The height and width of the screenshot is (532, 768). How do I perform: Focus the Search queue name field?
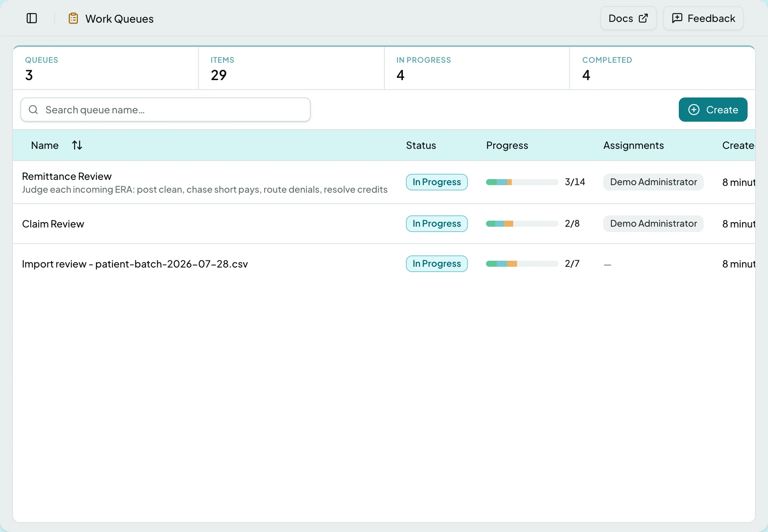(x=166, y=110)
